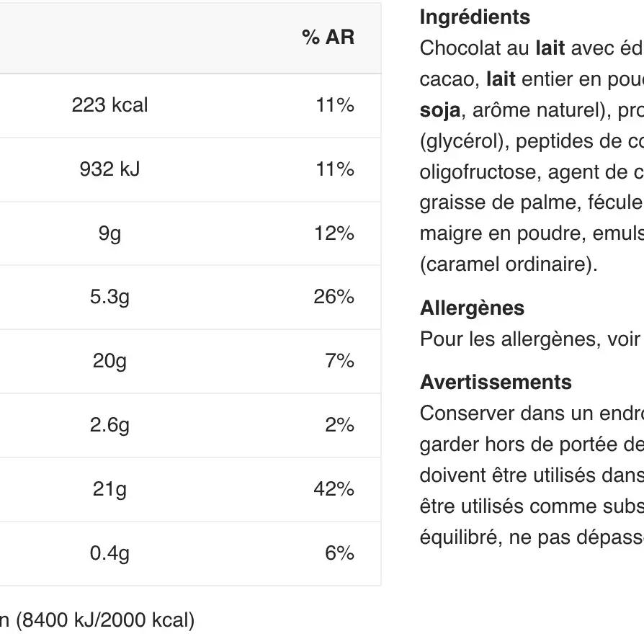Image resolution: width=644 pixels, height=644 pixels.
Task: Select the 6% reference intake value
Action: pyautogui.click(x=339, y=553)
